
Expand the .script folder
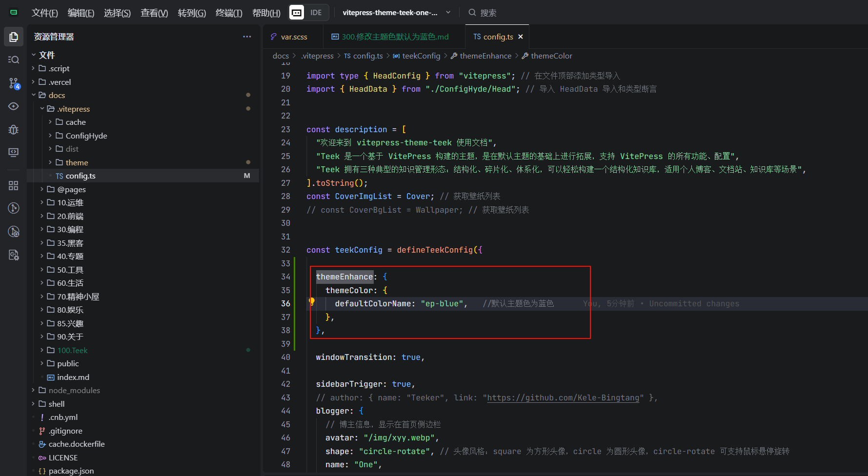[33, 68]
